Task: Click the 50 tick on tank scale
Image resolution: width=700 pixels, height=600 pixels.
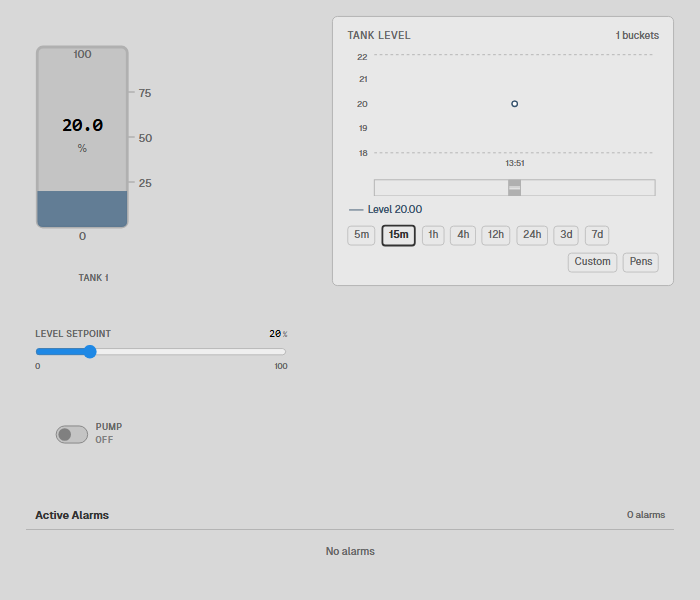Action: coord(145,138)
